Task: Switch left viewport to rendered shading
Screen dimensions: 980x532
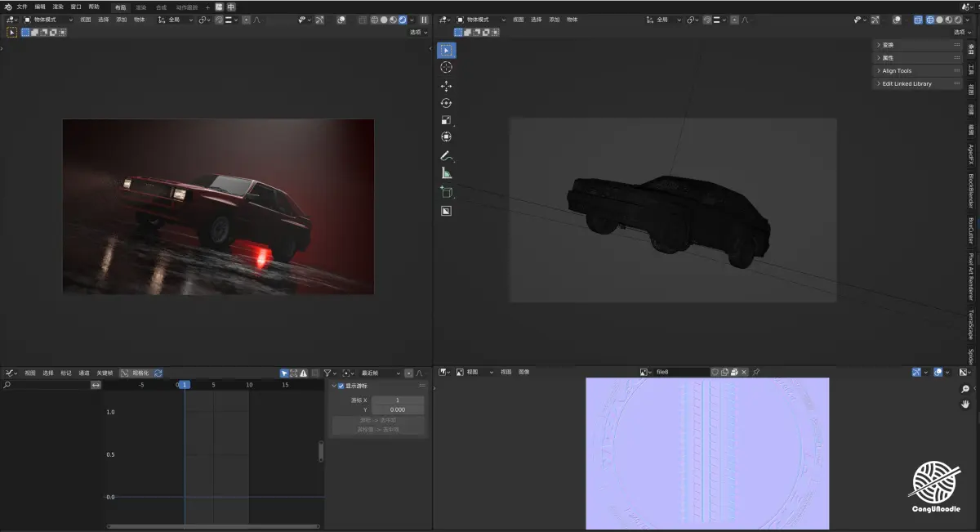Action: click(402, 20)
